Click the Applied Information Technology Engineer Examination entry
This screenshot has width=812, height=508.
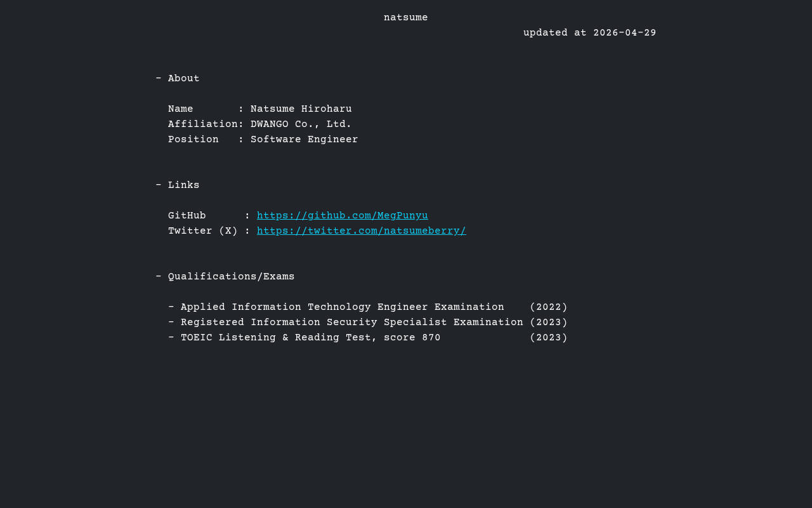(x=342, y=307)
